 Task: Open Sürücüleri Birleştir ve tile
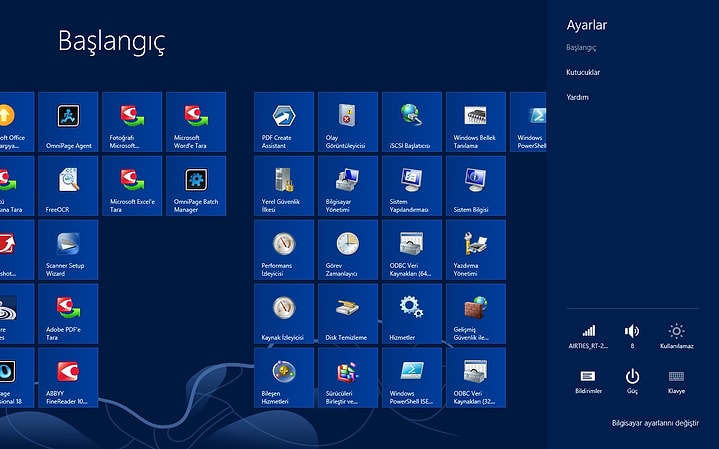(348, 377)
